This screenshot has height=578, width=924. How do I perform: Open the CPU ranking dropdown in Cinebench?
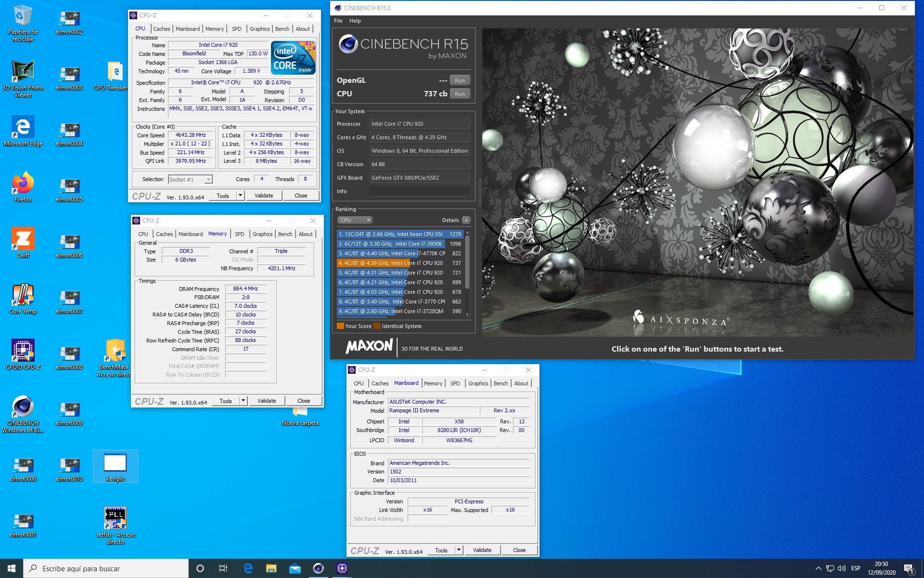[355, 220]
